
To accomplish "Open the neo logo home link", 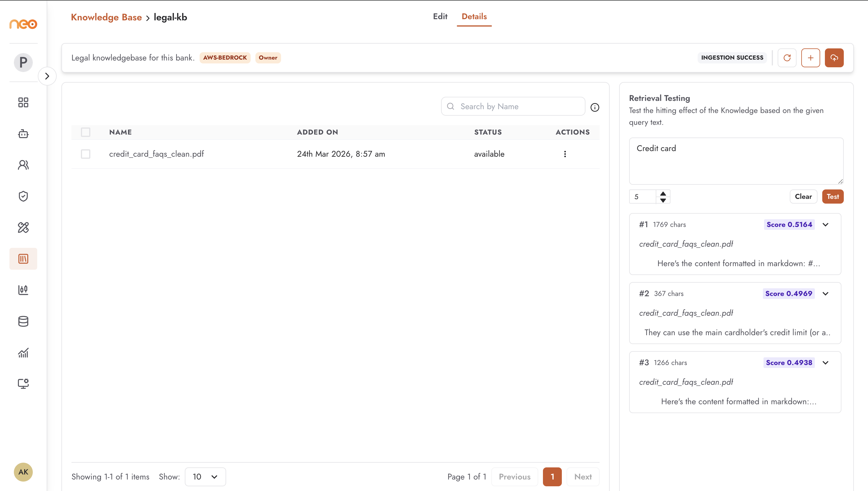I will pos(23,24).
